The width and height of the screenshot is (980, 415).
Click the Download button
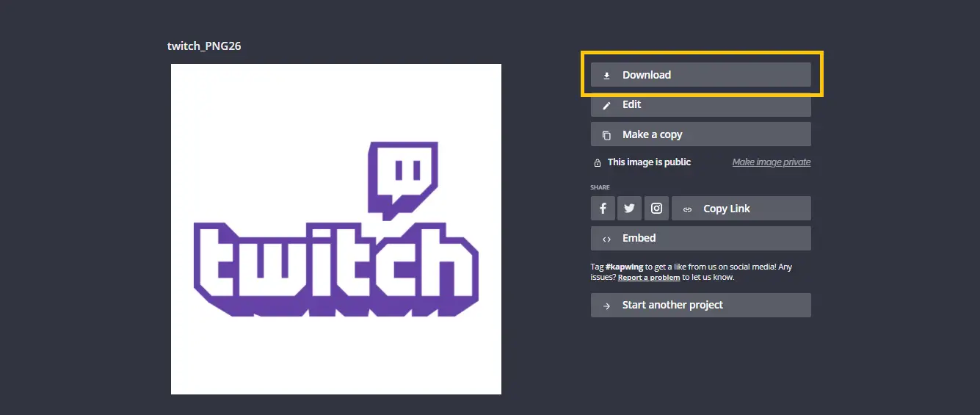(700, 75)
